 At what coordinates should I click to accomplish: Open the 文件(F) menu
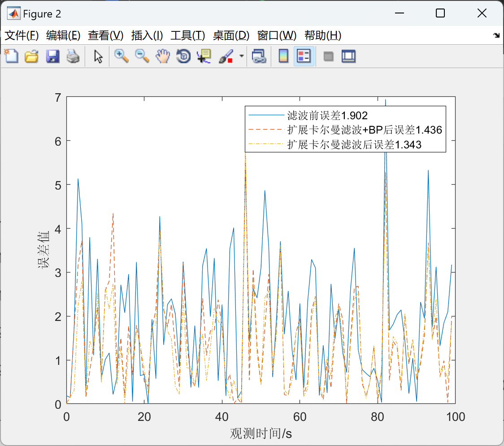(x=22, y=35)
